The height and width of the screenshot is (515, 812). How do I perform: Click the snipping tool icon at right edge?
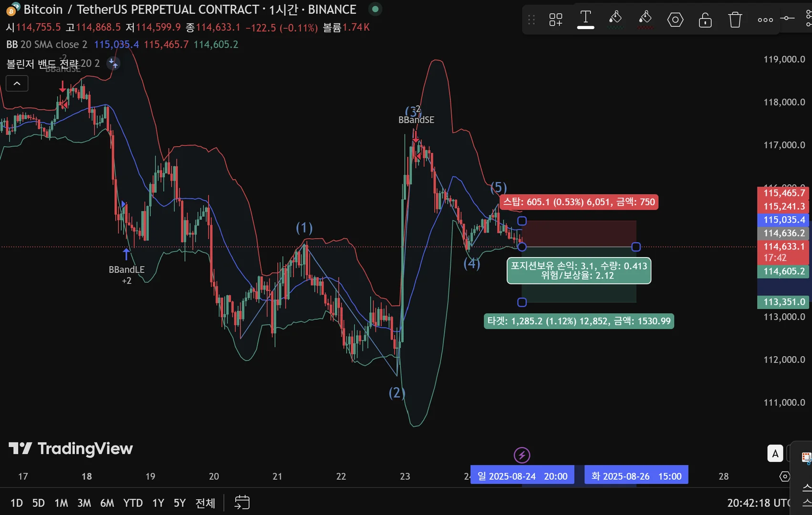point(807,458)
